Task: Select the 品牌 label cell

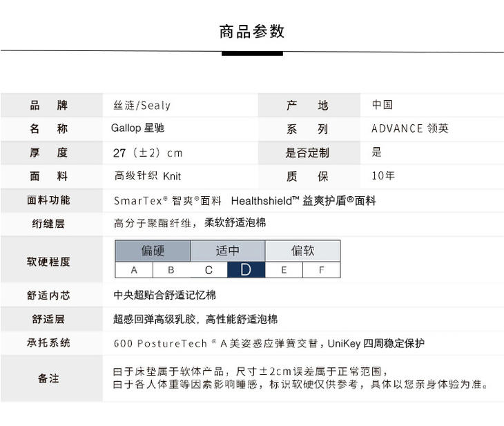Action: (x=51, y=105)
